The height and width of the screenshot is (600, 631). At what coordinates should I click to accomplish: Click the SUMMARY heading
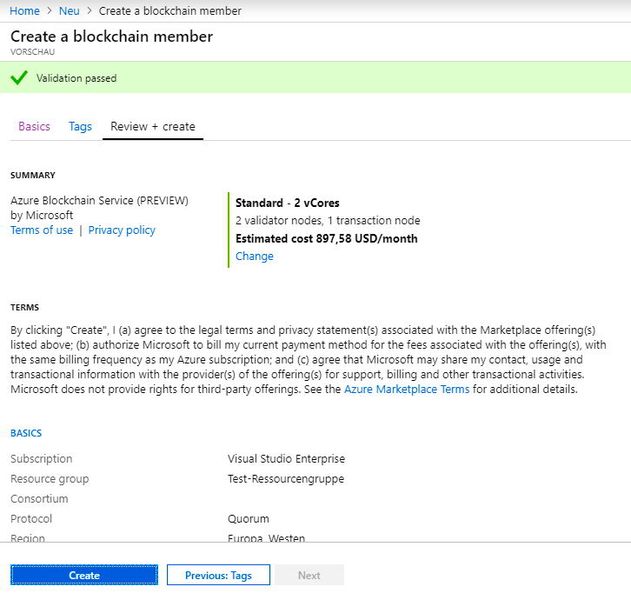[33, 175]
